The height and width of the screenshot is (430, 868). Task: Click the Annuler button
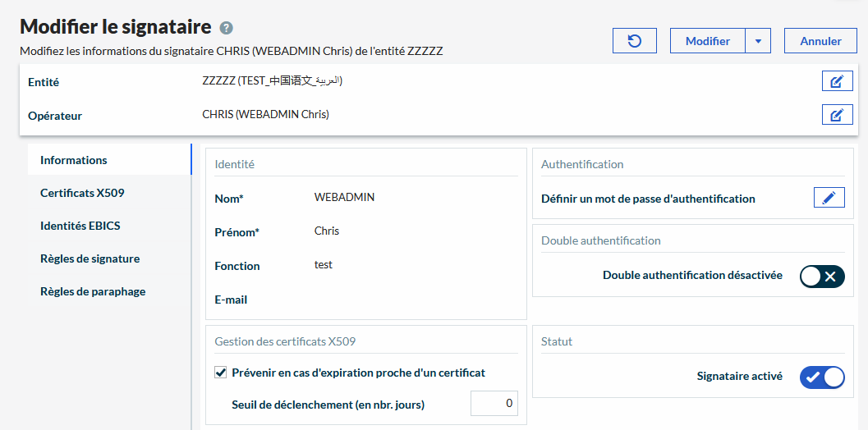click(820, 41)
